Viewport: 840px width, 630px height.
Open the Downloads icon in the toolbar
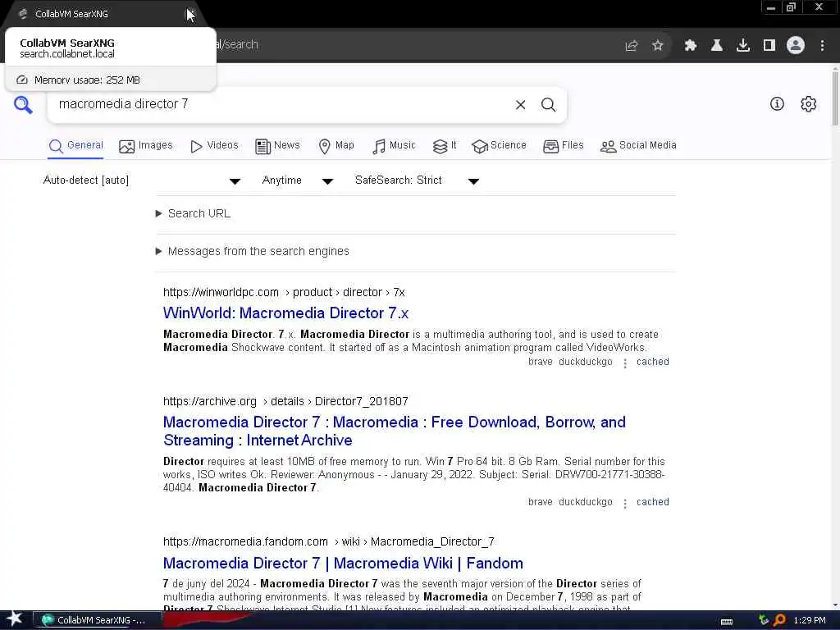coord(742,46)
